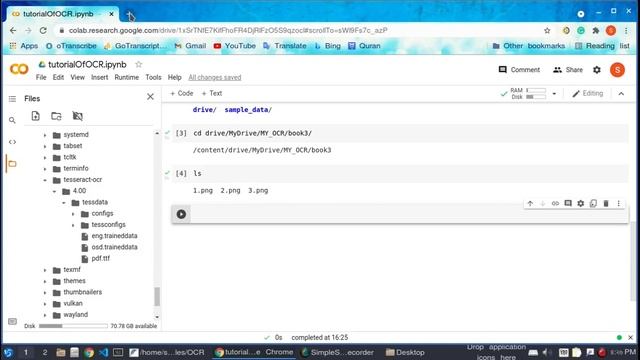Screen dimensions: 640x360
Task: Select eng.traineddata file
Action: point(114,236)
